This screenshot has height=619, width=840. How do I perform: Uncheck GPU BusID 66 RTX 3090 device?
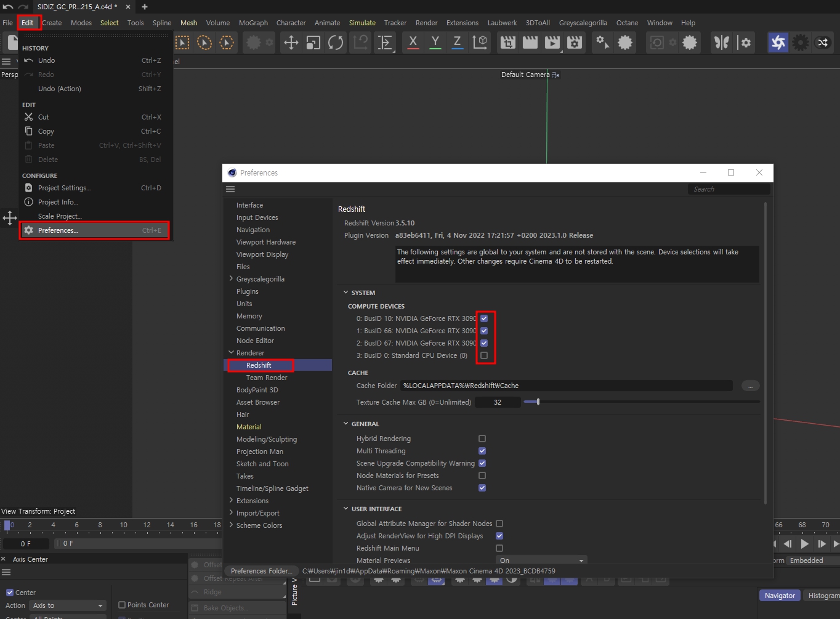click(484, 331)
